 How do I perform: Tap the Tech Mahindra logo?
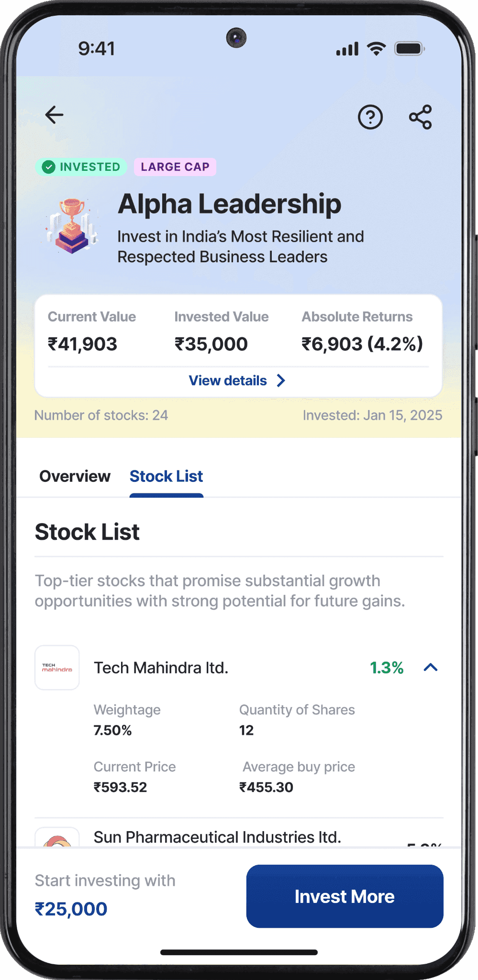click(x=57, y=668)
